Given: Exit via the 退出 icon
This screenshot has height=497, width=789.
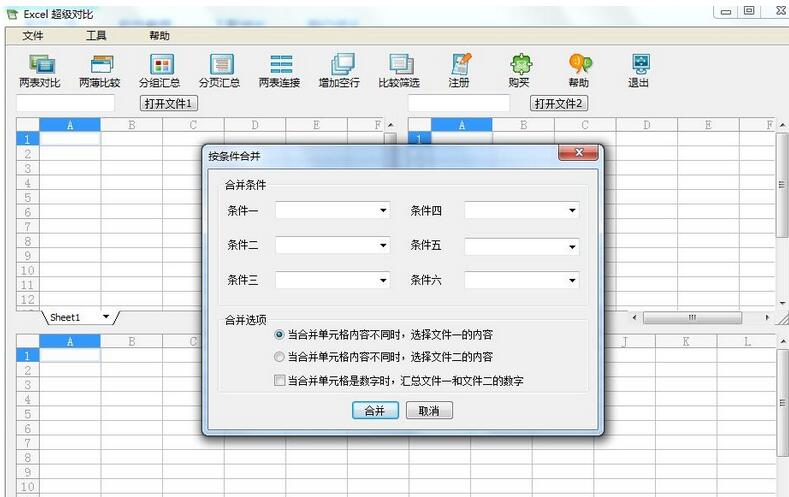Looking at the screenshot, I should pyautogui.click(x=639, y=71).
